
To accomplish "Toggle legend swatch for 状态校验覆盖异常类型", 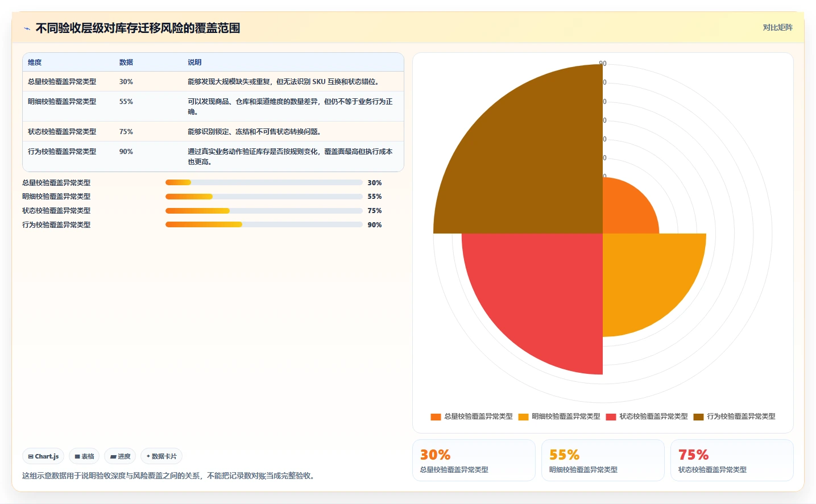I will [x=611, y=416].
